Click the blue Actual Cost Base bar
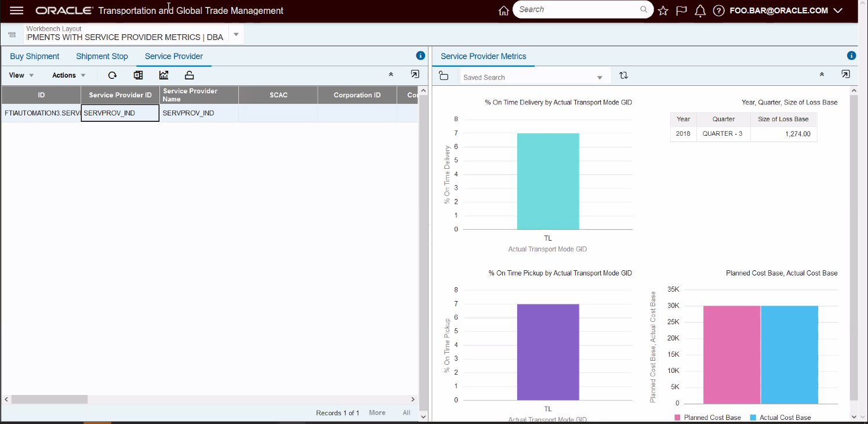868x424 pixels. coord(789,354)
